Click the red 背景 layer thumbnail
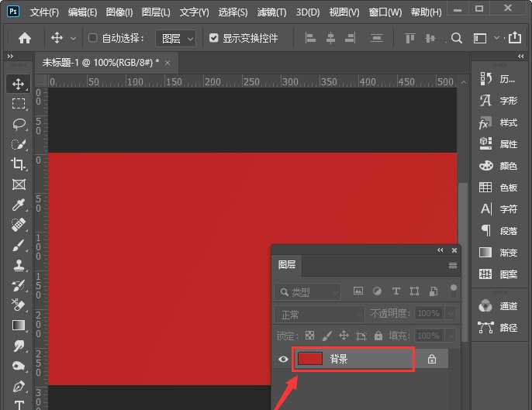The height and width of the screenshot is (410, 532). (310, 359)
